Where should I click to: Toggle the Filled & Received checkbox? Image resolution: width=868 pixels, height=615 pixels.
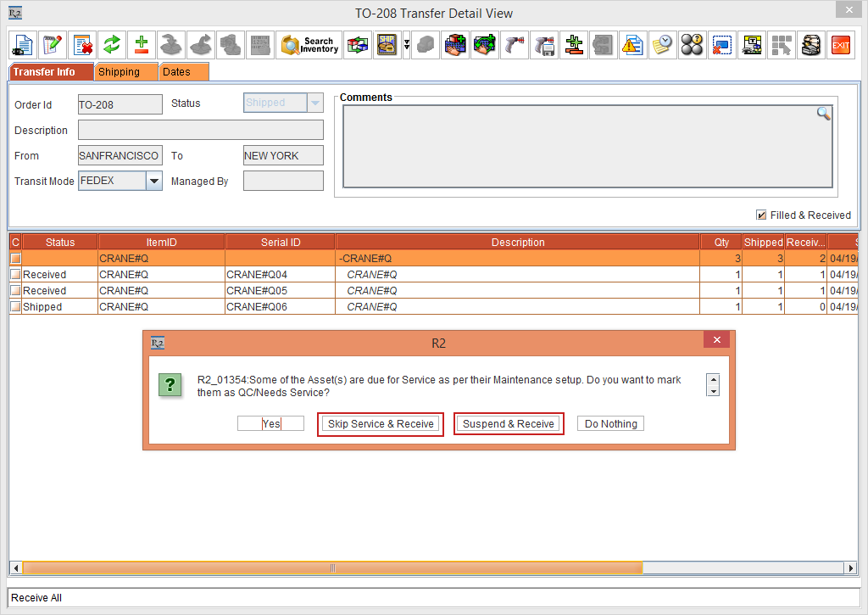tap(761, 215)
